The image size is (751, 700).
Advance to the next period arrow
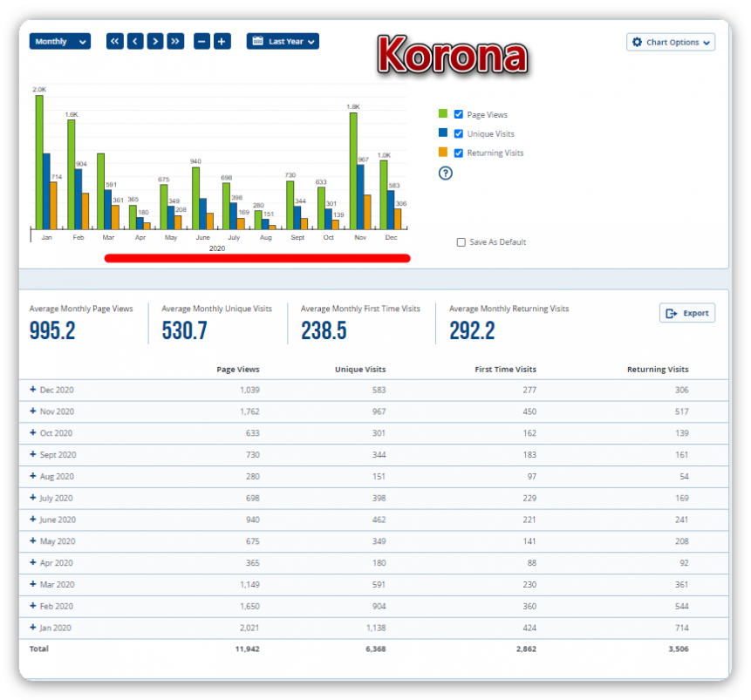[x=155, y=41]
